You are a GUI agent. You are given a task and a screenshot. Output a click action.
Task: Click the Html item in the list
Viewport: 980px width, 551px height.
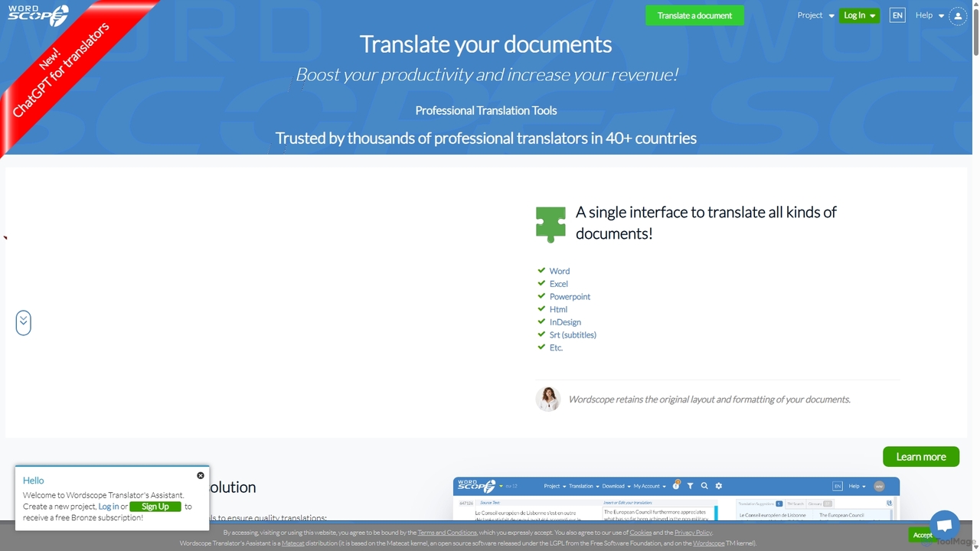(x=558, y=310)
